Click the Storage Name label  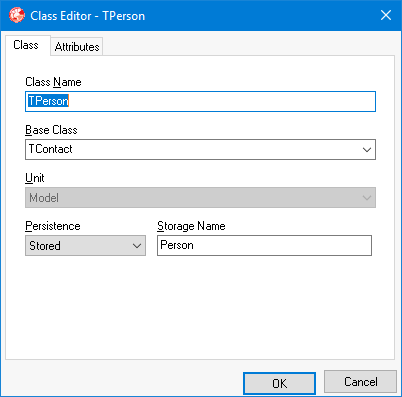click(x=191, y=226)
